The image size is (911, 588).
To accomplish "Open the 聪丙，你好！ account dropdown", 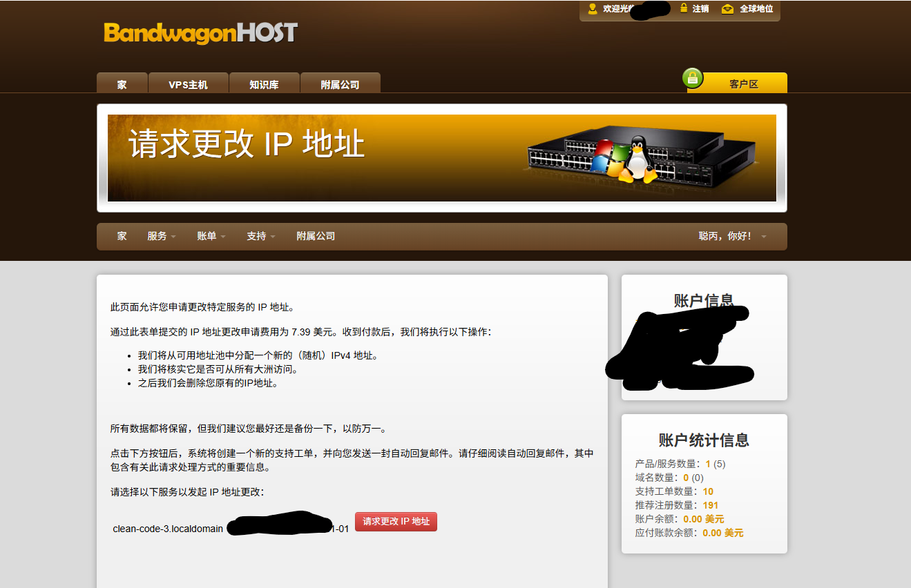I will (x=733, y=236).
